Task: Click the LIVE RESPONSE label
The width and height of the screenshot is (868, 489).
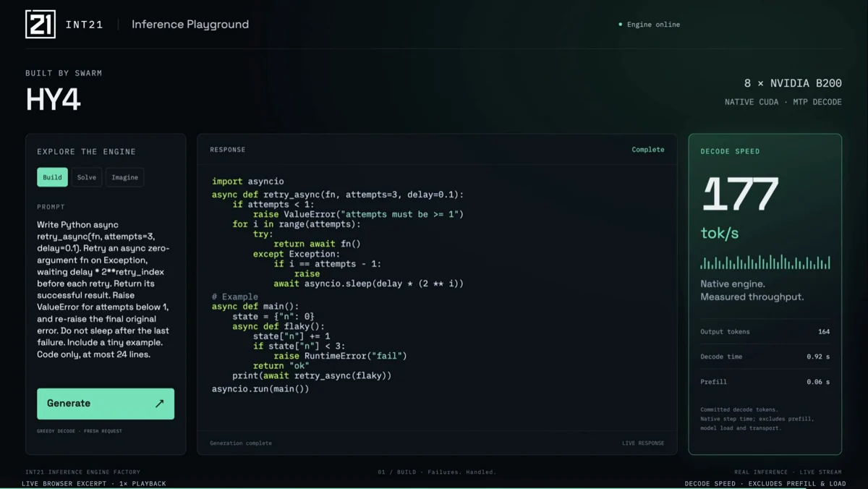Action: [643, 443]
